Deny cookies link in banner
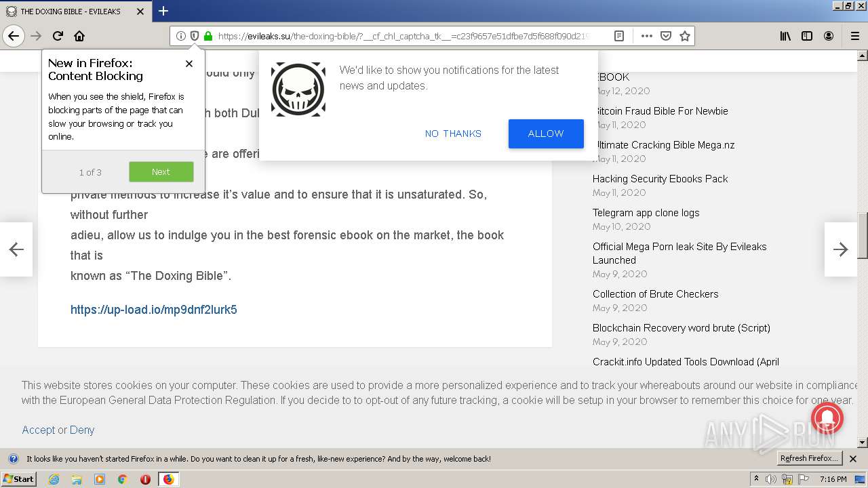Image resolution: width=868 pixels, height=488 pixels. tap(82, 430)
